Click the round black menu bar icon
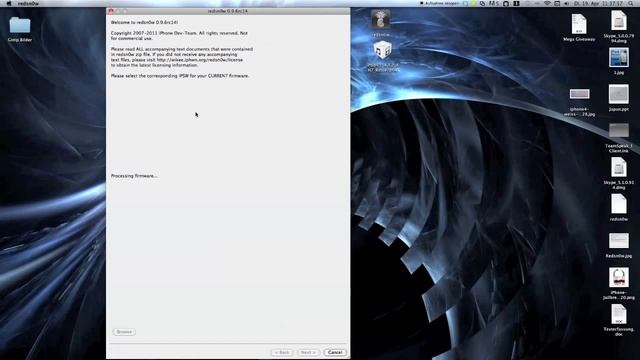 506,3
